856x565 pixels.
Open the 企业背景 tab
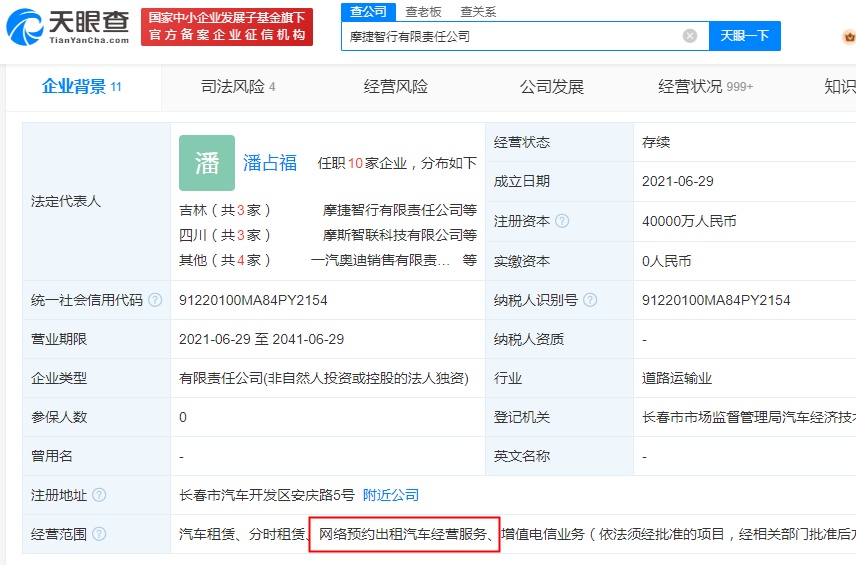tap(82, 86)
